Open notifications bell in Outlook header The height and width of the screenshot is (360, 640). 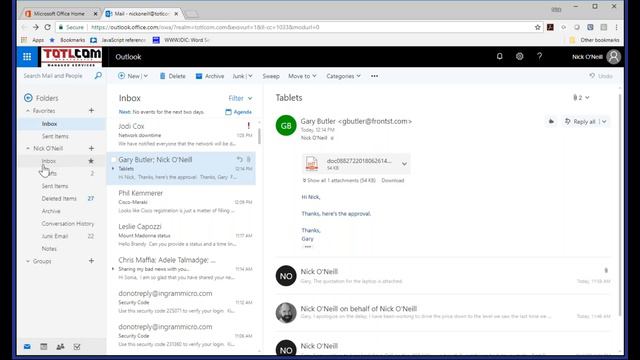coord(499,56)
